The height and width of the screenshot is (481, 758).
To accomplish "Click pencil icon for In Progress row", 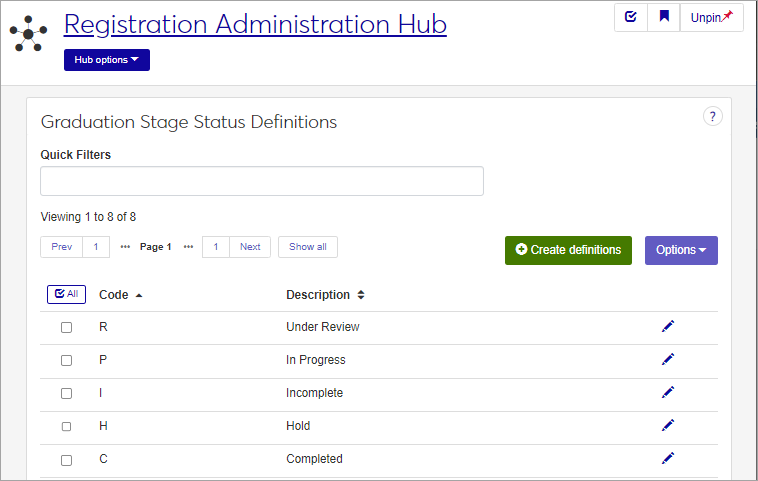I will point(668,360).
